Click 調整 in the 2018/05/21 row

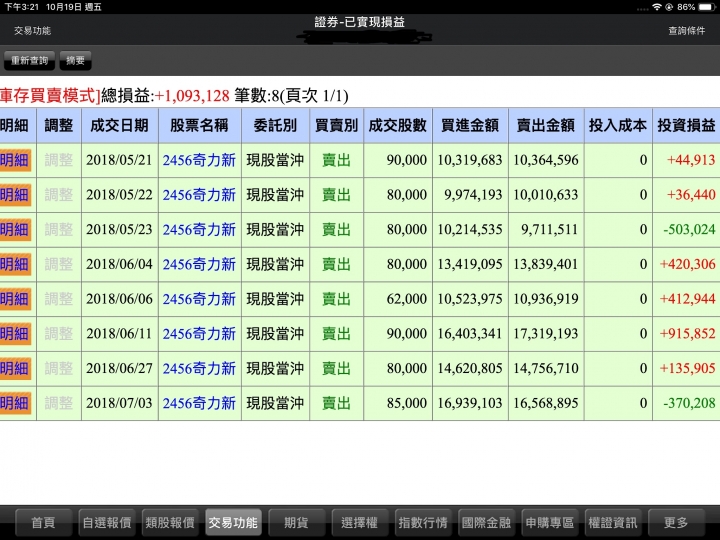pos(59,160)
